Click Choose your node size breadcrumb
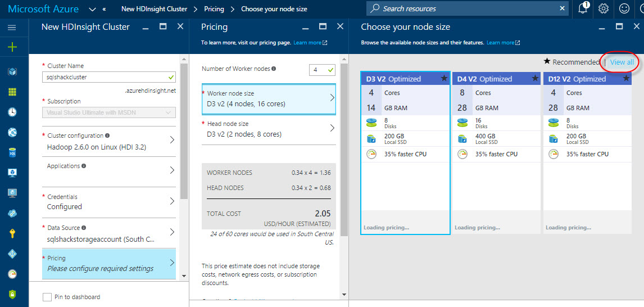This screenshot has width=644, height=307. click(x=274, y=9)
